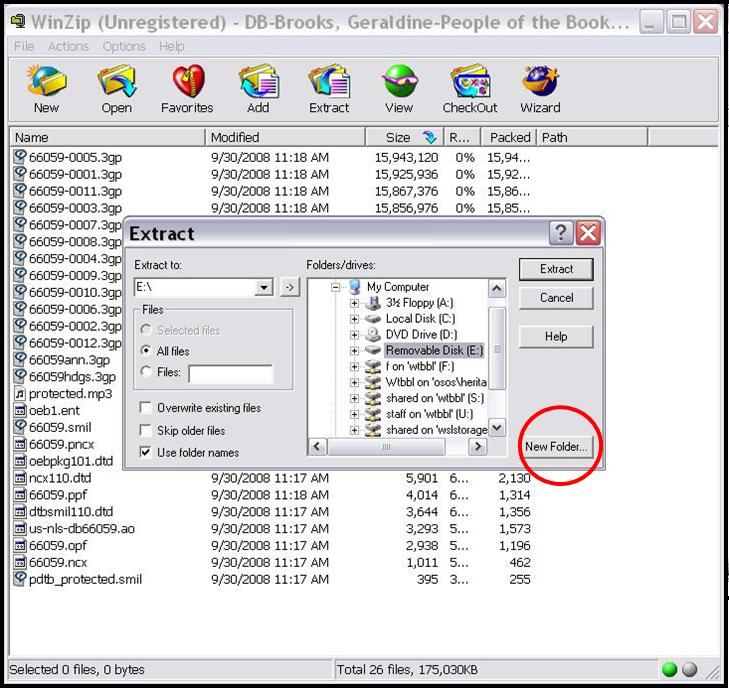Enable Skip older files checkbox

146,430
